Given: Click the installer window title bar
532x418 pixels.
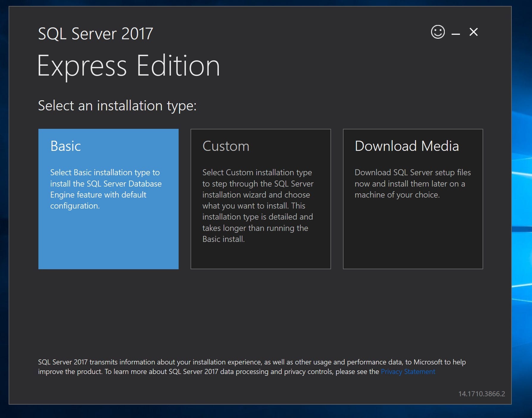Looking at the screenshot, I should [x=268, y=15].
